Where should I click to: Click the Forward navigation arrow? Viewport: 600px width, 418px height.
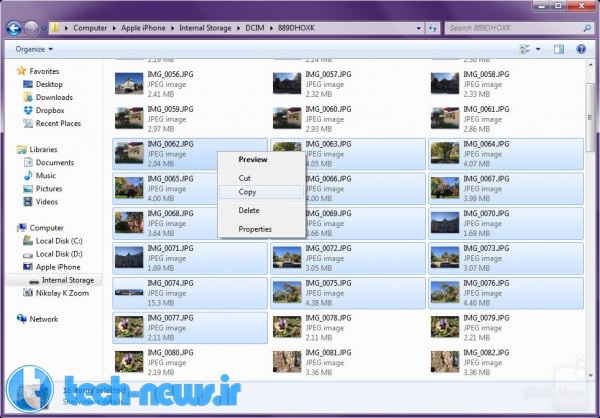point(31,28)
